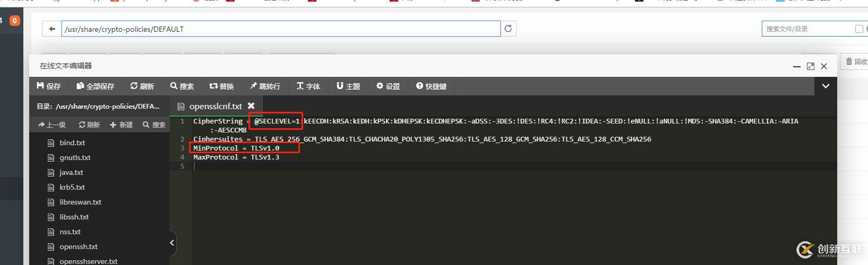This screenshot has width=868, height=265.
Task: Open libreswan.txt in file tree
Action: tap(80, 202)
